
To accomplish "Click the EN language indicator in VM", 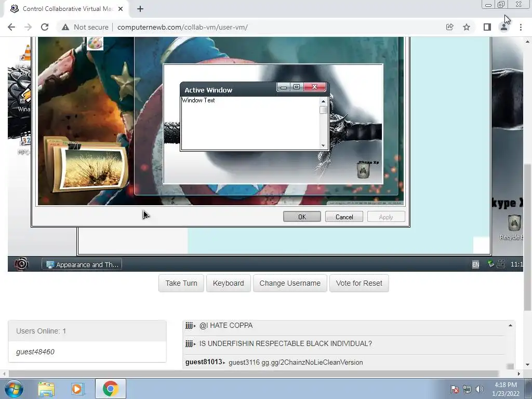I will [x=476, y=264].
